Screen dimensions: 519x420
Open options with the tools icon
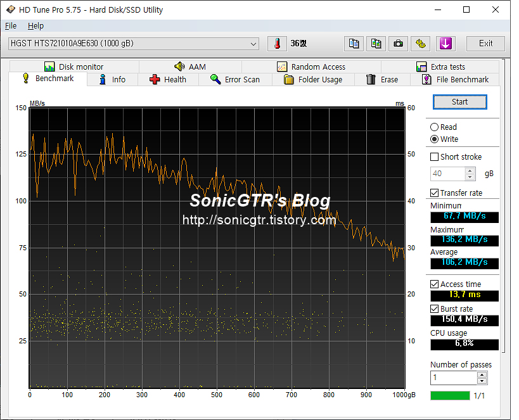[x=420, y=44]
